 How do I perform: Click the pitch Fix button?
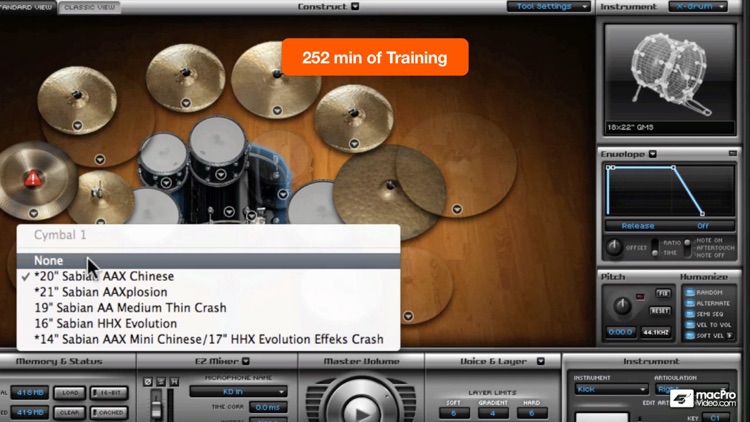(662, 293)
